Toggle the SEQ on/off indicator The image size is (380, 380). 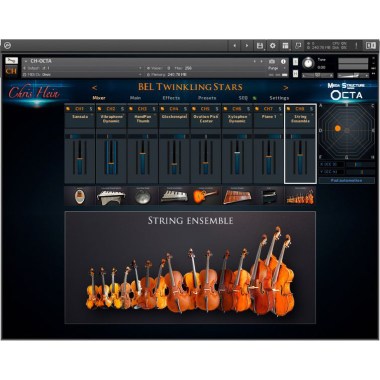pyautogui.click(x=254, y=98)
